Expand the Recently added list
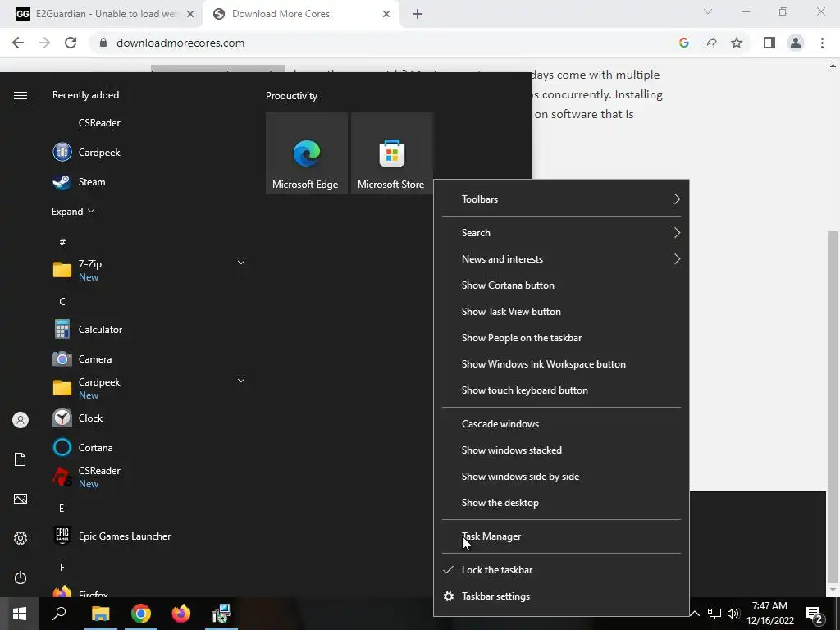The image size is (840, 630). [73, 211]
